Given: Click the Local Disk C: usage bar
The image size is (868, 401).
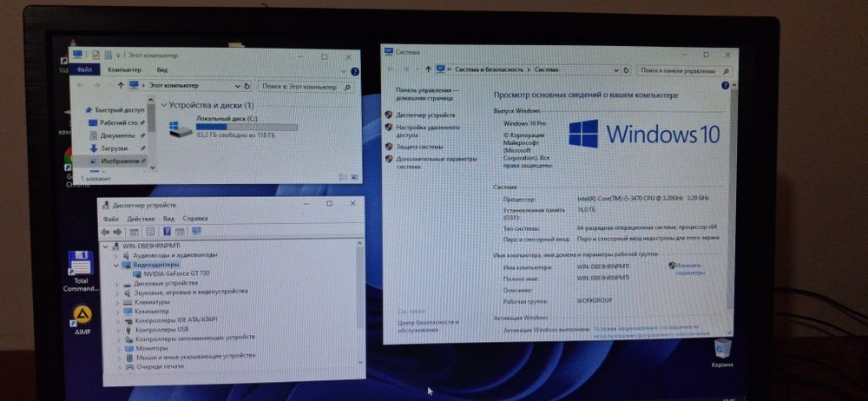Looking at the screenshot, I should click(247, 128).
